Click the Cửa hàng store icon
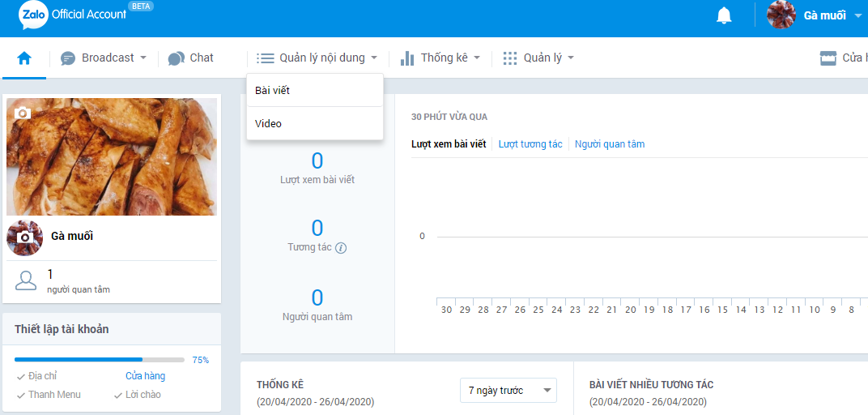The height and width of the screenshot is (415, 868). 828,58
